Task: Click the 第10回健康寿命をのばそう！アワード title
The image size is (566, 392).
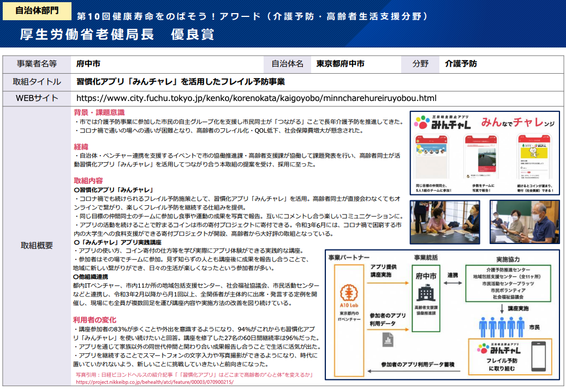Action: point(252,16)
